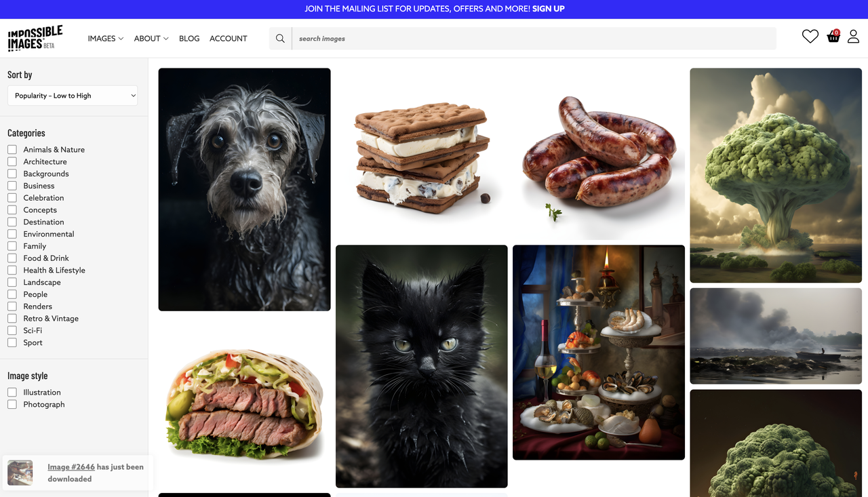Open the beef wrap sandwich image
Screen dimensions: 868x497
[x=244, y=402]
